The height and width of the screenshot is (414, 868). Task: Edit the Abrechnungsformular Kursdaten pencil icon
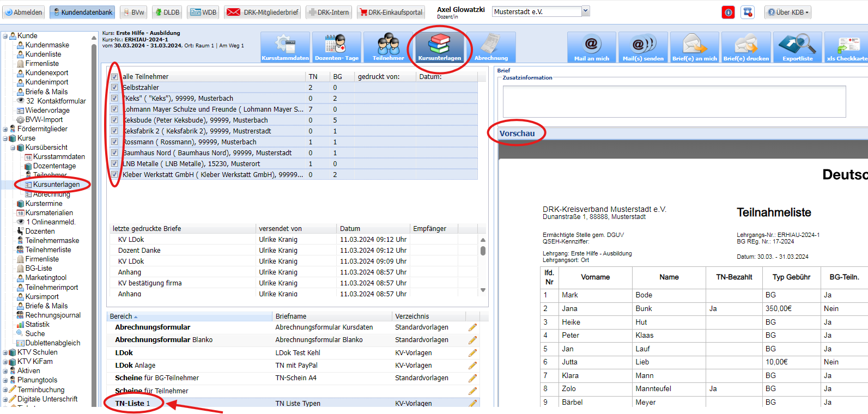472,327
